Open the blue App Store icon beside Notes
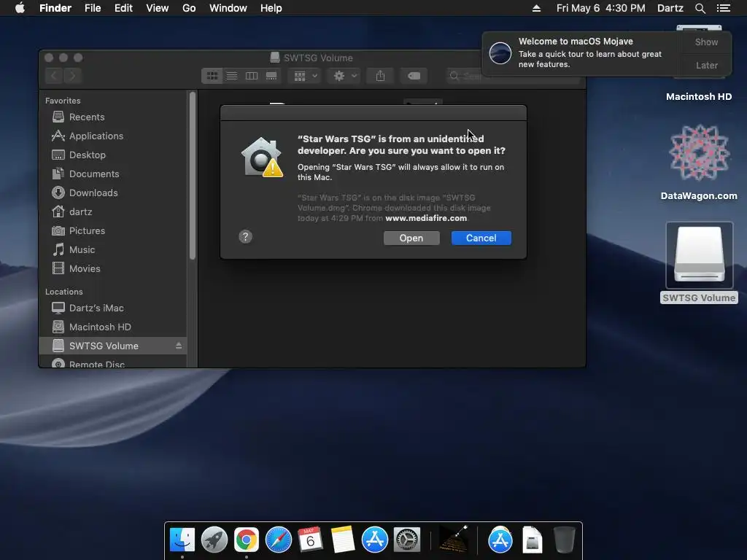The image size is (747, 560). pos(375,540)
